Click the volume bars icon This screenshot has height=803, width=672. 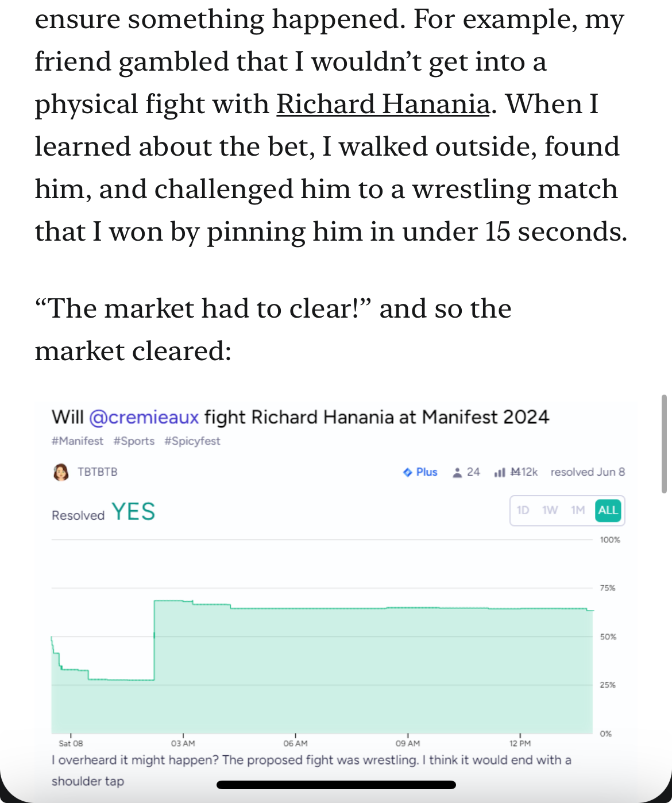pyautogui.click(x=500, y=472)
